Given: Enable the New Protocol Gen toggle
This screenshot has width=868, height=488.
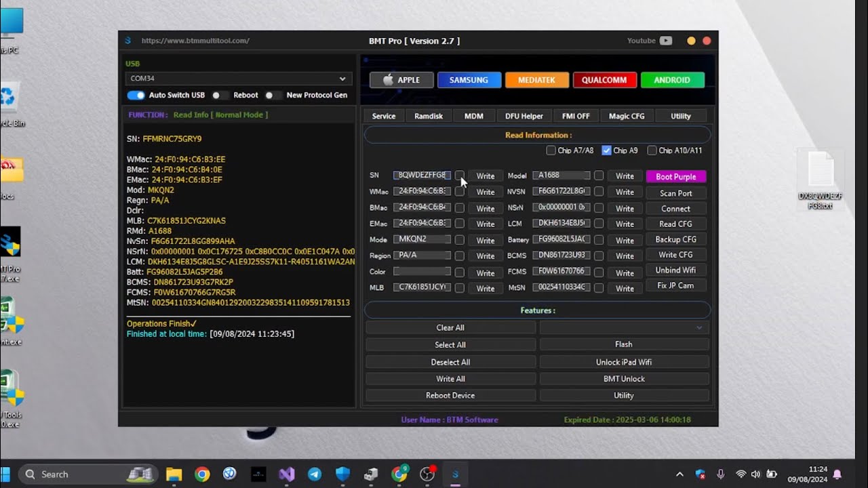Looking at the screenshot, I should coord(272,96).
